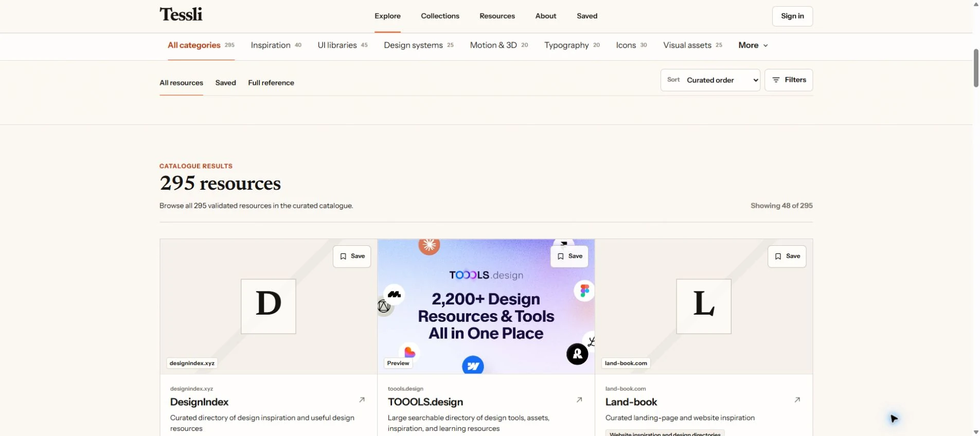Save the DesignIndex card

coord(352,256)
